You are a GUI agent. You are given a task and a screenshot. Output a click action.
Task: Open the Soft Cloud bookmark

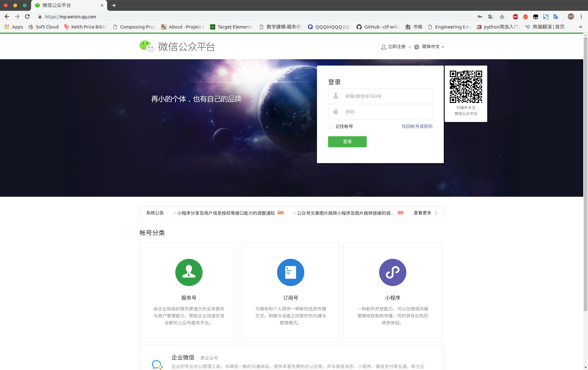43,27
